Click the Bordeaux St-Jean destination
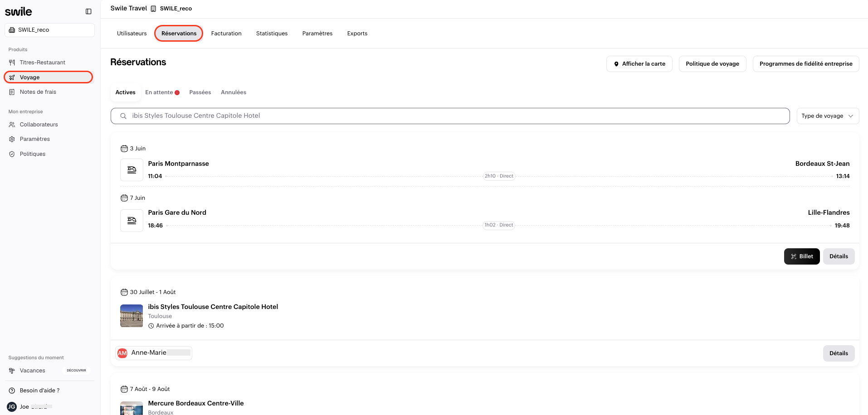Image resolution: width=868 pixels, height=415 pixels. tap(823, 164)
